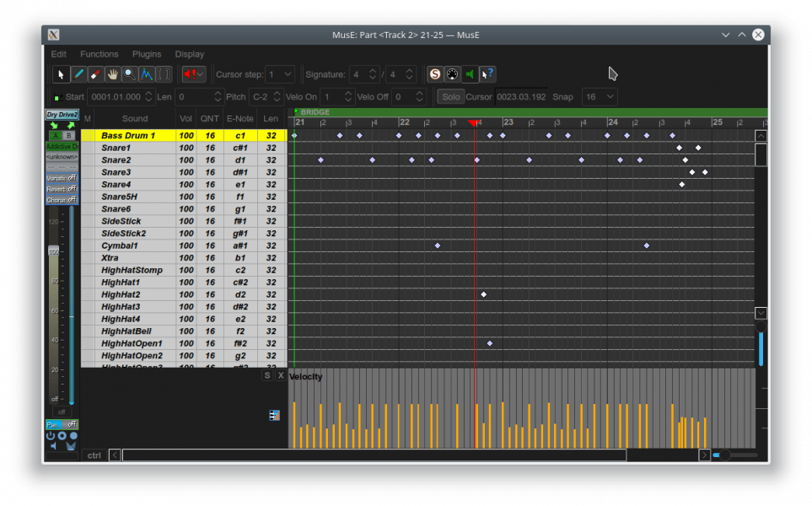Screen dimensions: 812x506
Task: Click the Cursor position field 0023.03.192
Action: point(521,97)
